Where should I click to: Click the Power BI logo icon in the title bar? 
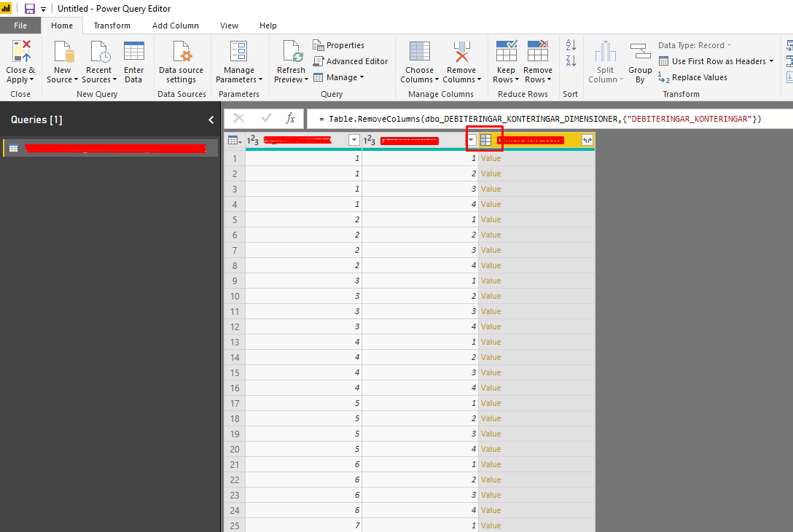pyautogui.click(x=6, y=8)
